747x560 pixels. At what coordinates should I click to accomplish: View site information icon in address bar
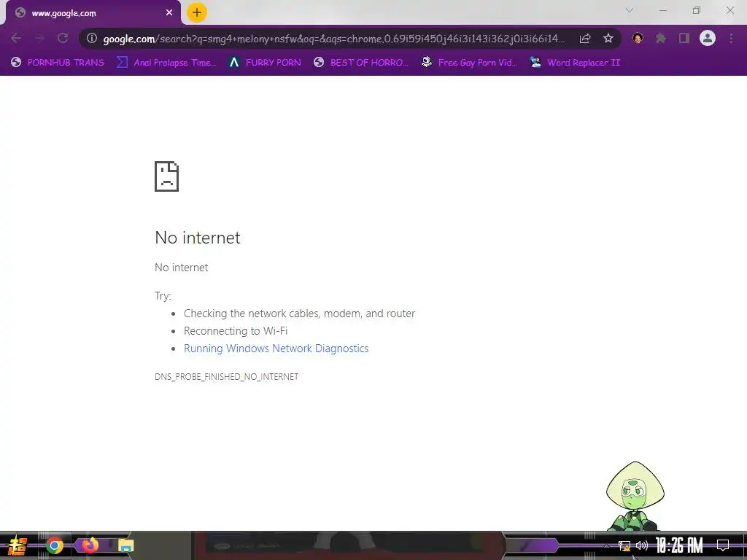pos(92,38)
